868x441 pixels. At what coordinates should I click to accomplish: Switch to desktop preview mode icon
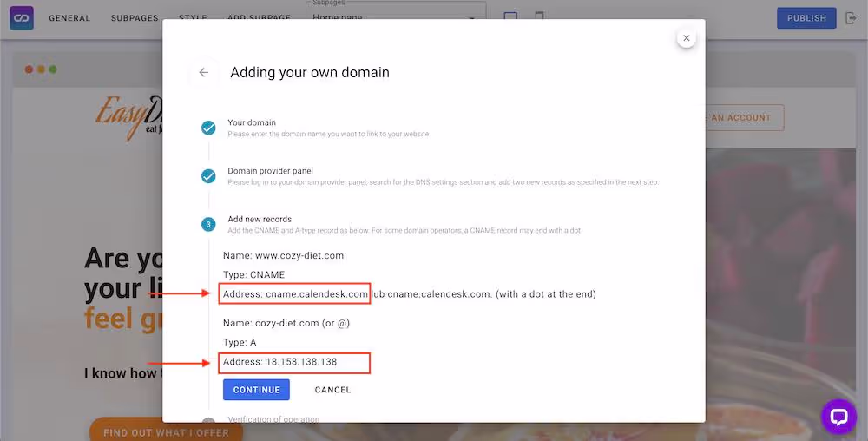coord(510,18)
